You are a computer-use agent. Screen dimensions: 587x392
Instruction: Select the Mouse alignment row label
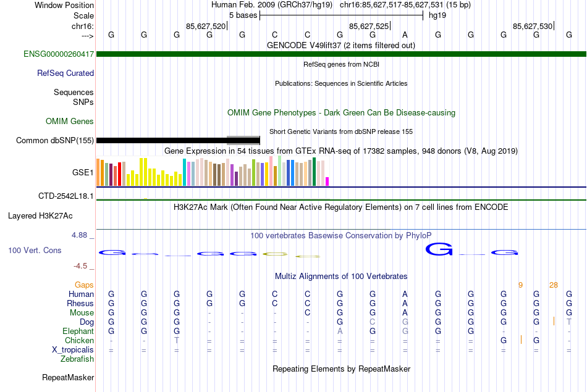pyautogui.click(x=82, y=313)
